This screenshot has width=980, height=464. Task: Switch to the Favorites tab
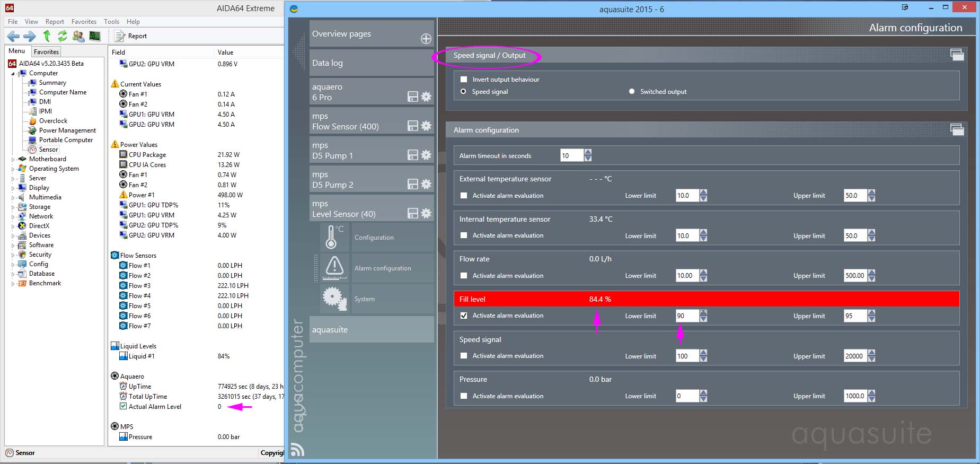click(x=46, y=51)
